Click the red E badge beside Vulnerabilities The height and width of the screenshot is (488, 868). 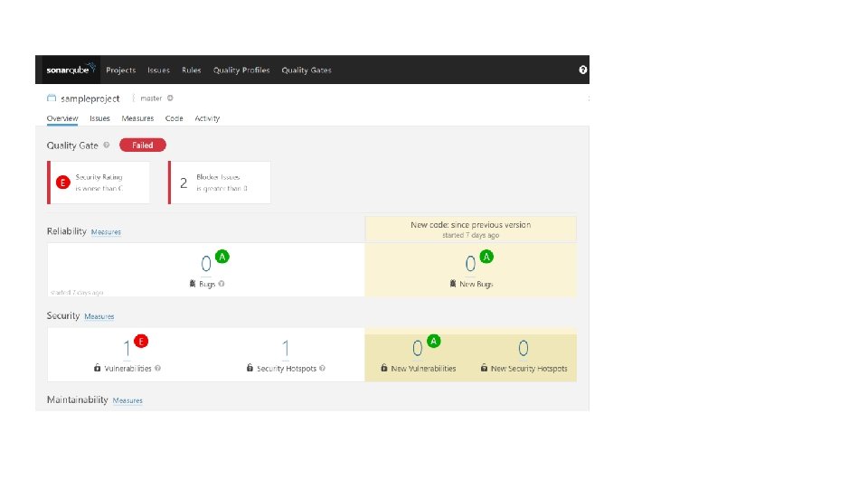[141, 342]
